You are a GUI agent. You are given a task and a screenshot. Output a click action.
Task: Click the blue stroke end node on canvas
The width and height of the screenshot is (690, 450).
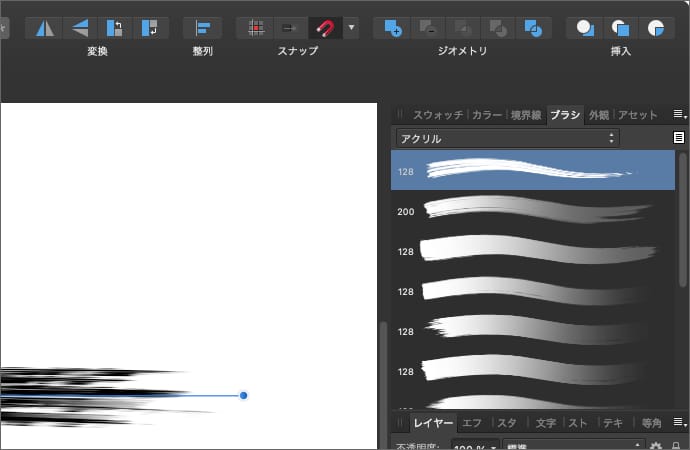pyautogui.click(x=243, y=395)
